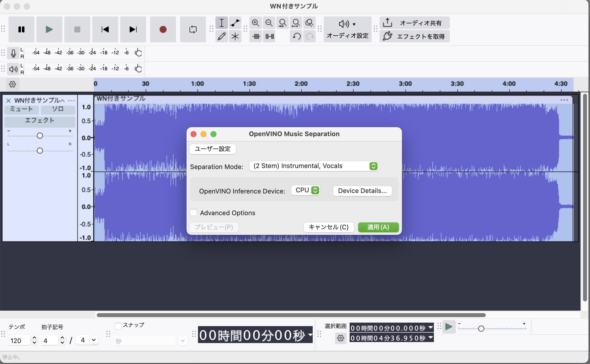Image resolution: width=590 pixels, height=364 pixels.
Task: Select the Envelope tool
Action: point(235,23)
